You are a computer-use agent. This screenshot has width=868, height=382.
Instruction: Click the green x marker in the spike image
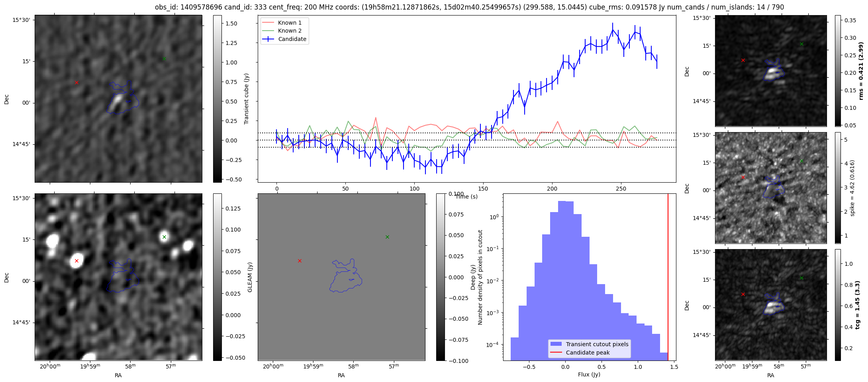coord(801,161)
